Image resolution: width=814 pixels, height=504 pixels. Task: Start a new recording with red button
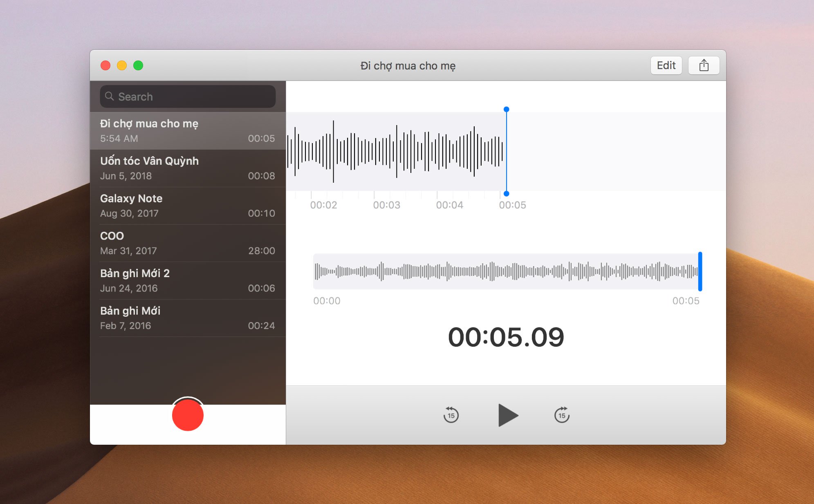coord(188,415)
